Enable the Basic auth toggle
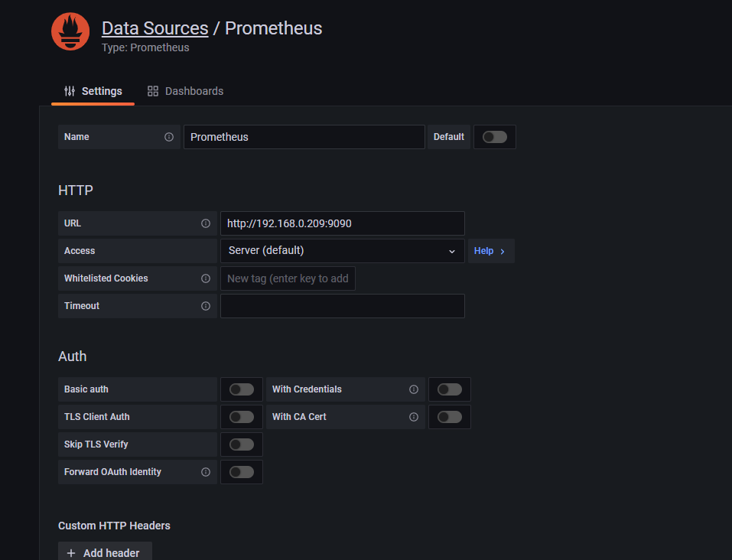Image resolution: width=732 pixels, height=560 pixels. [241, 389]
